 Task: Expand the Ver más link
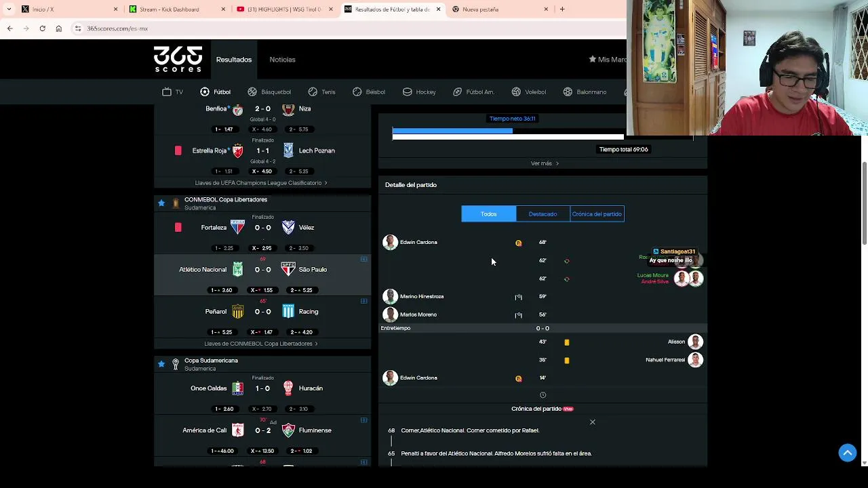click(x=545, y=163)
